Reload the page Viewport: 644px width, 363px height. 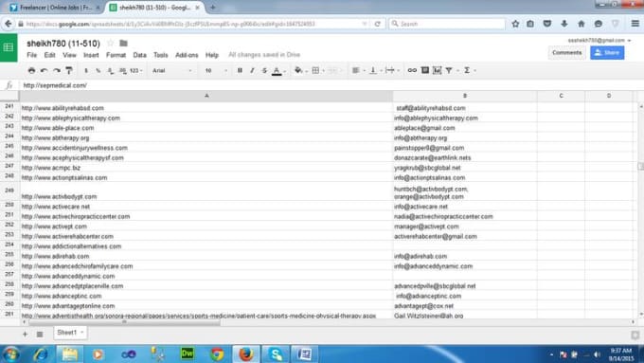(x=377, y=24)
